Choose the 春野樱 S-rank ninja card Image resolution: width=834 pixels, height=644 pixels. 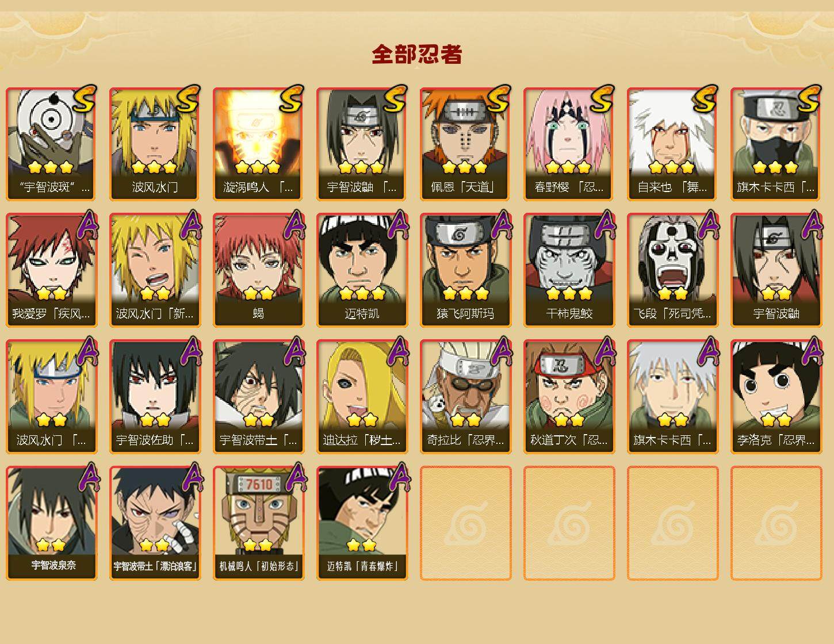click(x=569, y=144)
